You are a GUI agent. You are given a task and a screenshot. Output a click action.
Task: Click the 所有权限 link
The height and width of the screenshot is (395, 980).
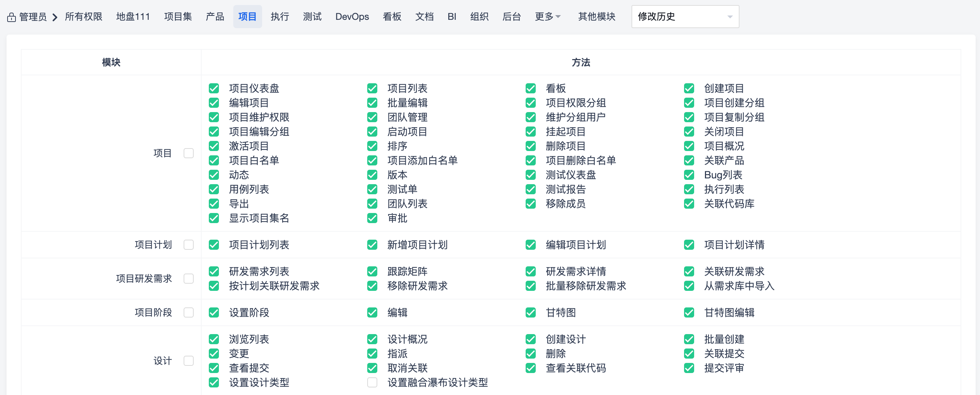tap(83, 17)
